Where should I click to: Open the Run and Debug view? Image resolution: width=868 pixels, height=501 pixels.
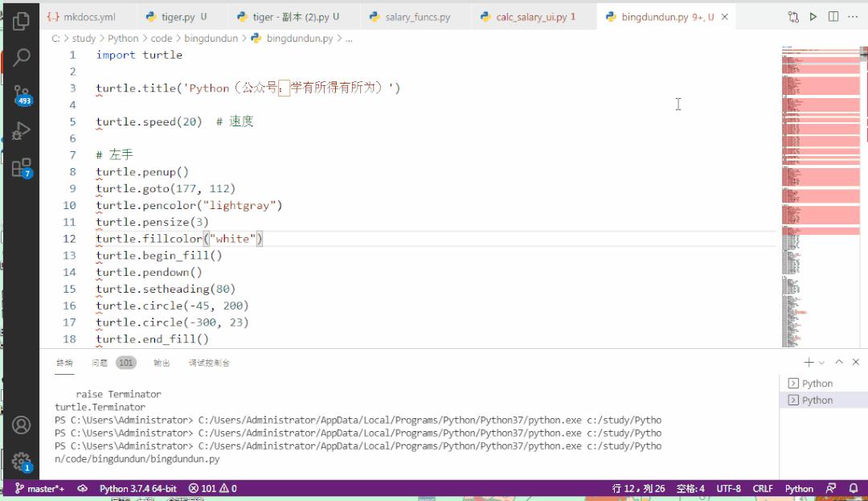tap(21, 131)
